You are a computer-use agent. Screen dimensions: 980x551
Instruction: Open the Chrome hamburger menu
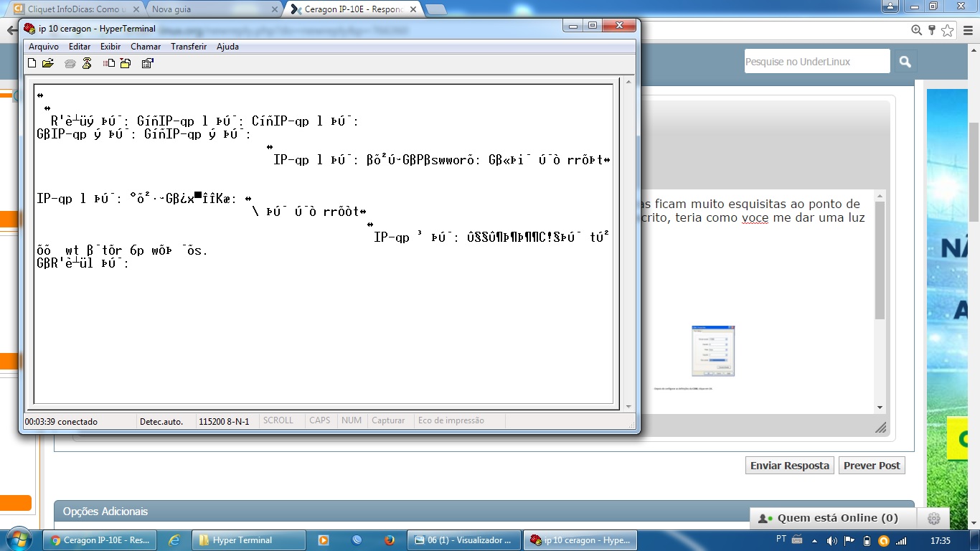[x=969, y=30]
